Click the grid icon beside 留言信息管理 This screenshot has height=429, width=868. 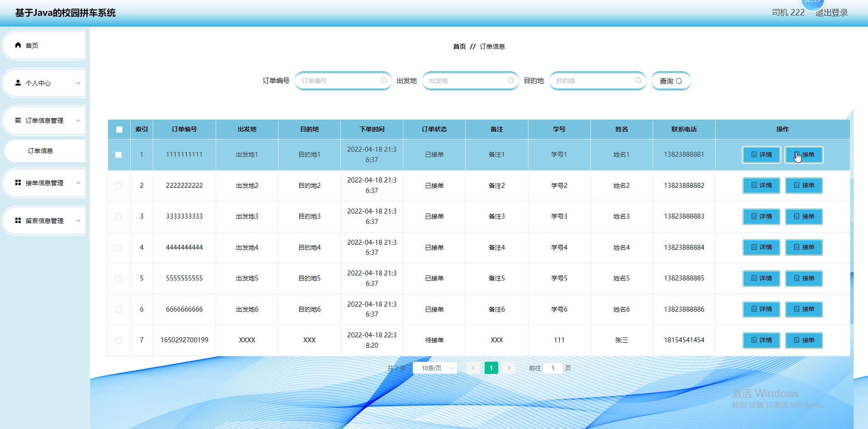pyautogui.click(x=18, y=220)
